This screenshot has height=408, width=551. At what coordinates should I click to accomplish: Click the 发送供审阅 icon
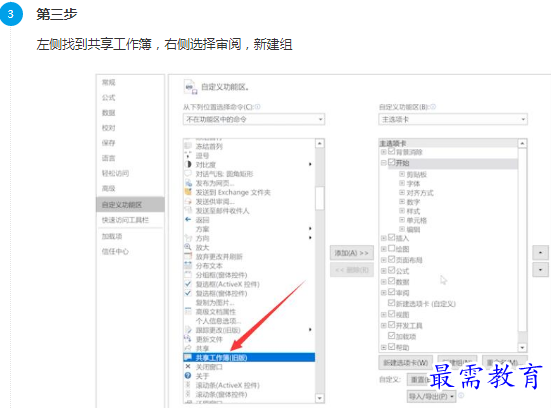[188, 201]
